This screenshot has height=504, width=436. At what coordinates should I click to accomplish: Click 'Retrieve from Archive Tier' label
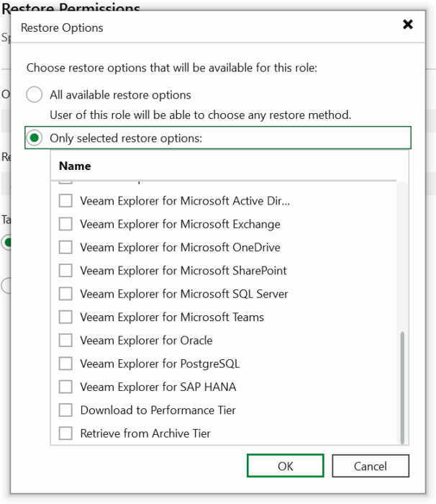click(x=145, y=433)
